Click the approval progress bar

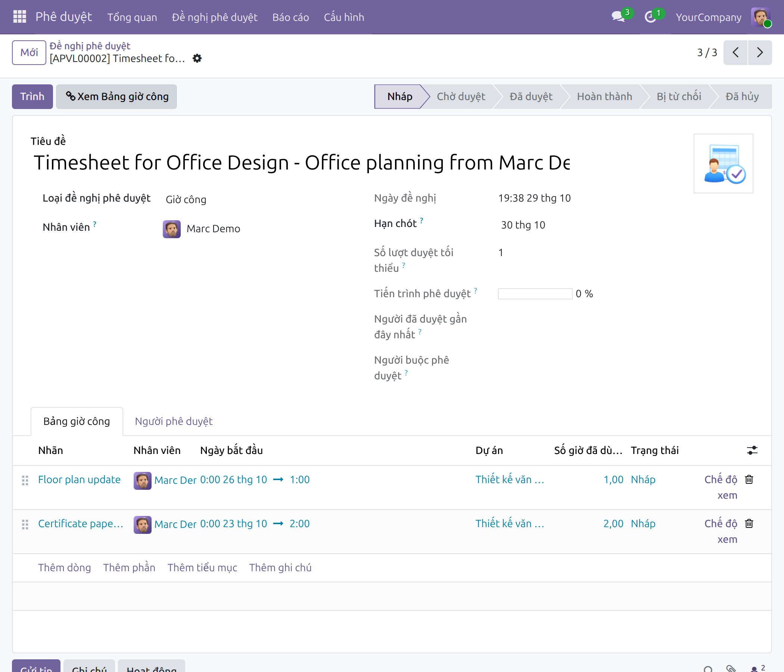pos(535,293)
